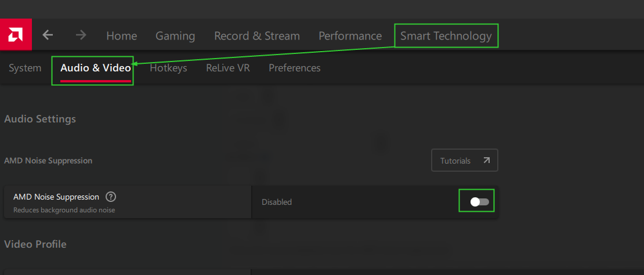Enable the AMD Noise Suppression toggle

[x=479, y=202]
